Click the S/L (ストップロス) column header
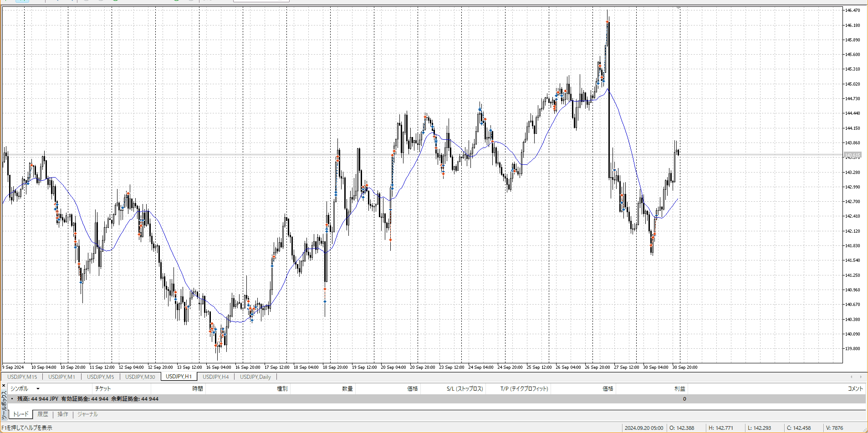 pos(465,389)
